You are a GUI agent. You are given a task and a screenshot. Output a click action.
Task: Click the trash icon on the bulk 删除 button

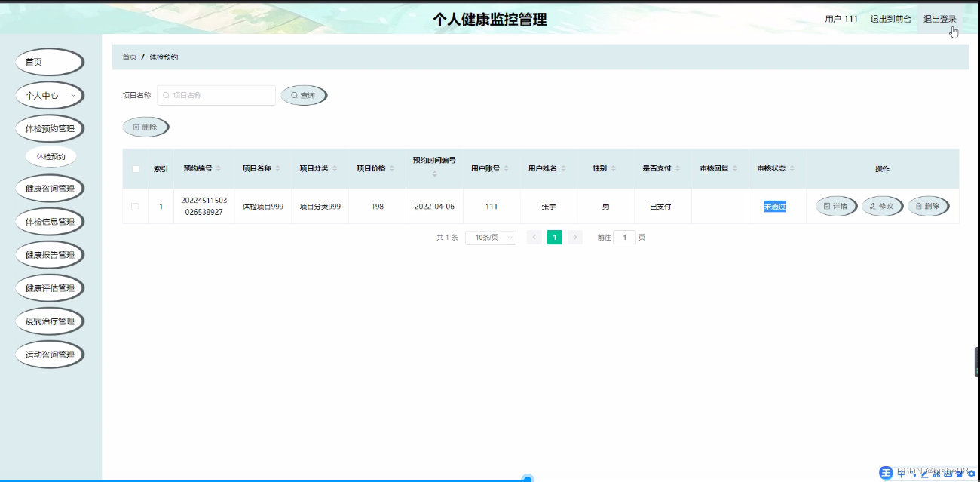[x=136, y=127]
